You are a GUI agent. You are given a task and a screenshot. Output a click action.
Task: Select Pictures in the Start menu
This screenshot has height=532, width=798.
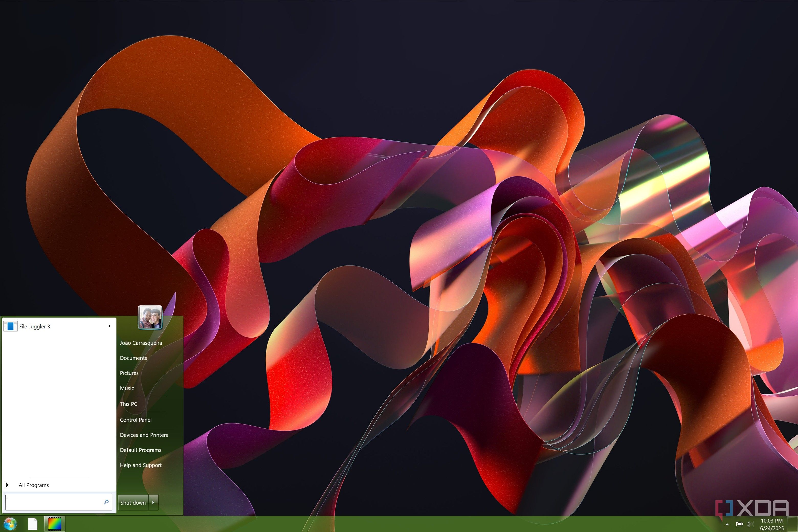tap(129, 373)
